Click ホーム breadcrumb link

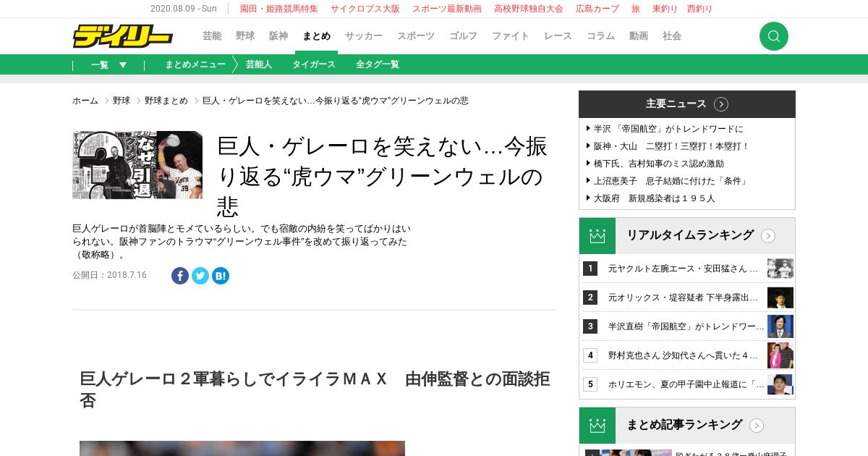pyautogui.click(x=85, y=101)
